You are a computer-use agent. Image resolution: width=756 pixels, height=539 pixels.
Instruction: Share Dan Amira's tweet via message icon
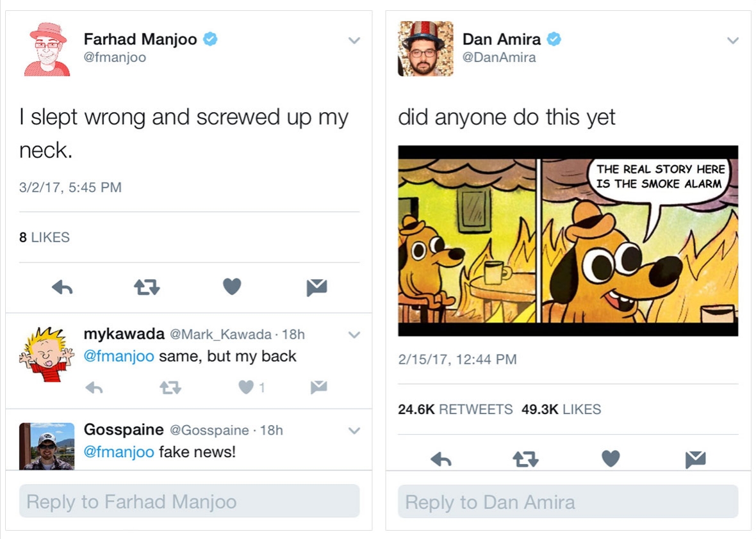point(695,459)
